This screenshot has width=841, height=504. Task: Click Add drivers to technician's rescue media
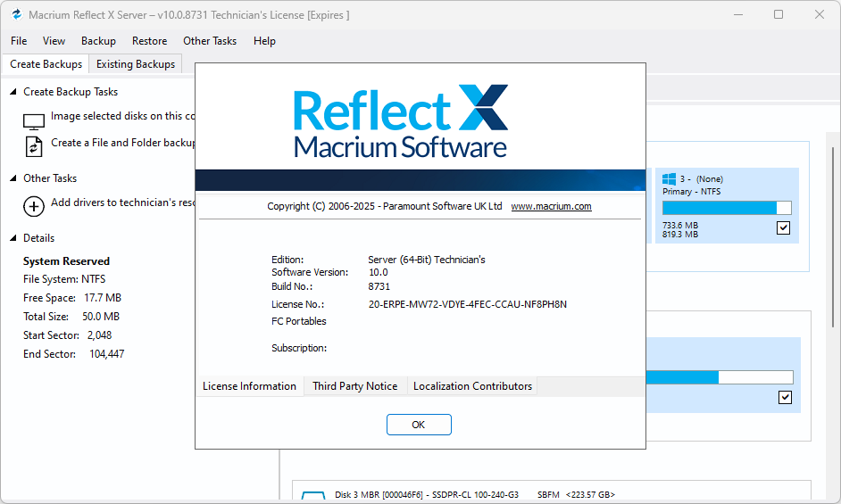pyautogui.click(x=123, y=202)
